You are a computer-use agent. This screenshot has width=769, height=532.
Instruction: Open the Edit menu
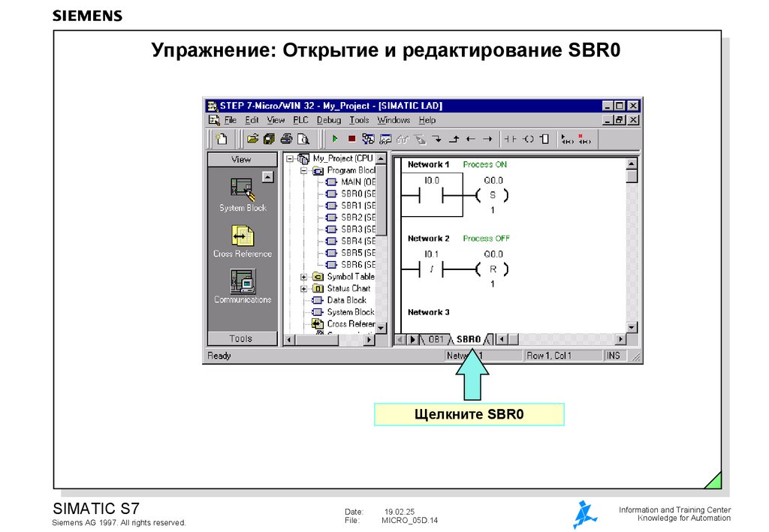(252, 120)
